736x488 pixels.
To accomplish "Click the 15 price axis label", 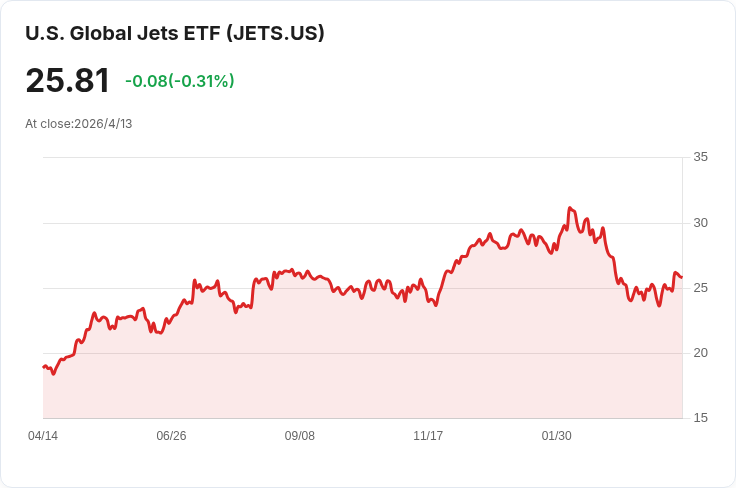I will [x=700, y=418].
